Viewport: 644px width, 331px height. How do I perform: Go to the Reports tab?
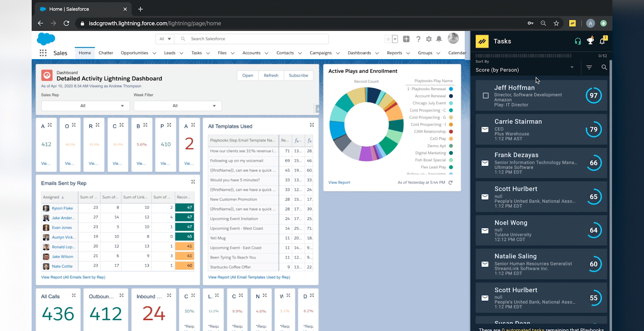[394, 53]
